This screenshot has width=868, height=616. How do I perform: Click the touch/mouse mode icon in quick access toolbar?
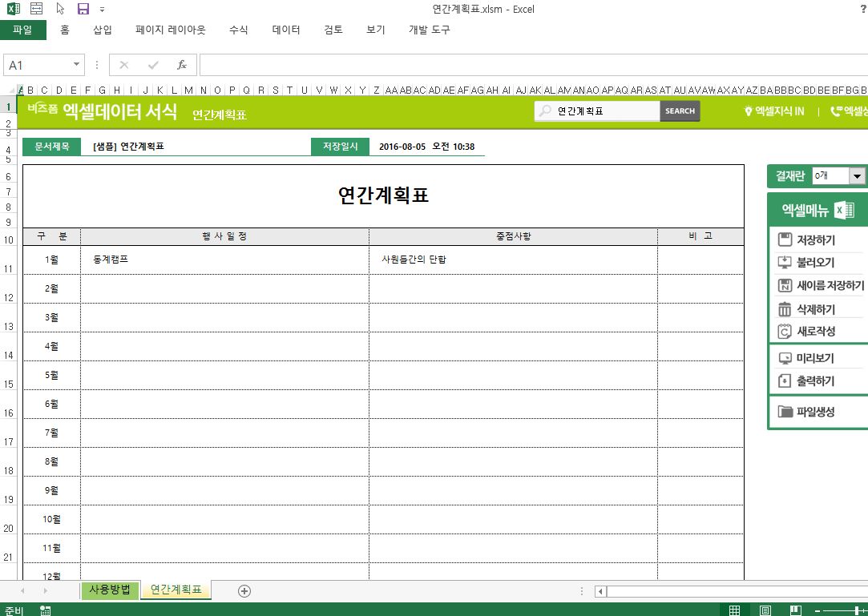coord(60,9)
